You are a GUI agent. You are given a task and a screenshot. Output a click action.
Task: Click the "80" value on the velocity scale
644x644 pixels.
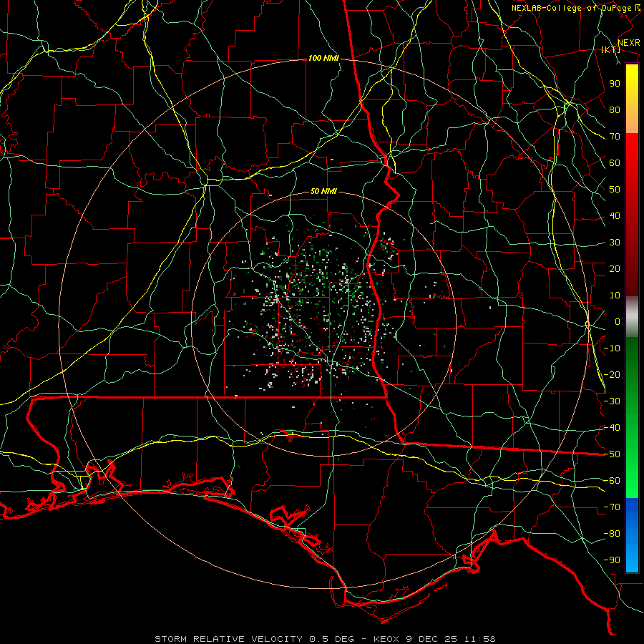pyautogui.click(x=615, y=109)
